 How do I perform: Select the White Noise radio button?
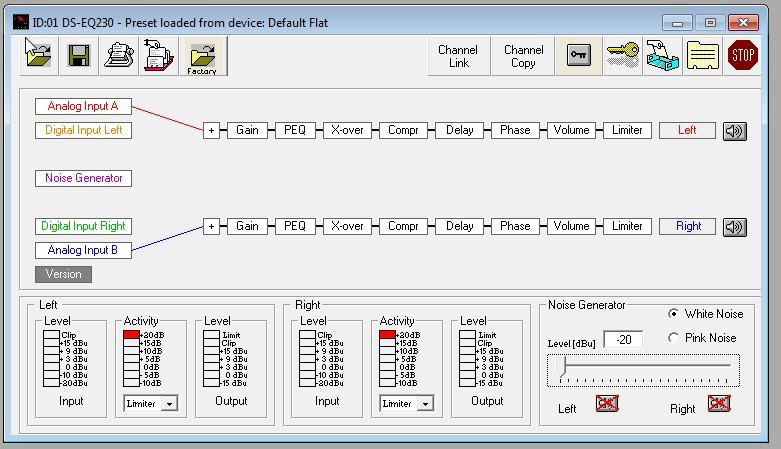(x=673, y=313)
